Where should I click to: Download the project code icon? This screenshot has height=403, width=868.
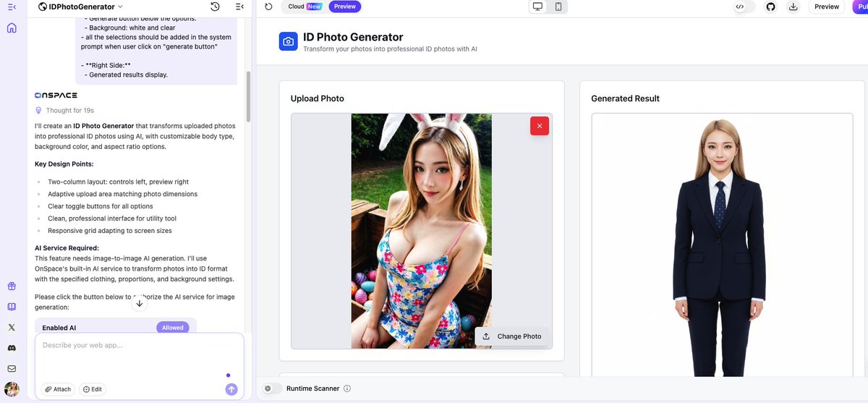(793, 7)
